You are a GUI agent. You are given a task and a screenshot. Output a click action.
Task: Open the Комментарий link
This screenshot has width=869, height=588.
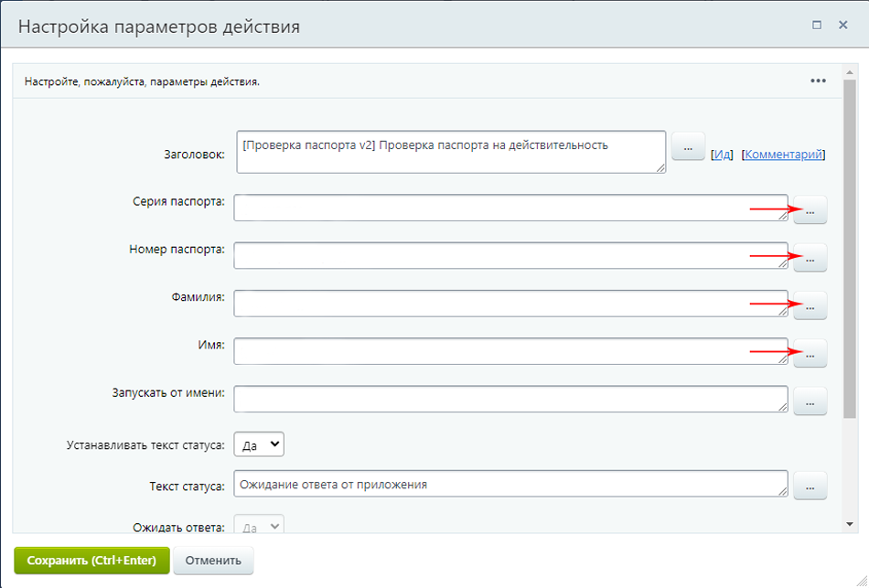(x=784, y=155)
